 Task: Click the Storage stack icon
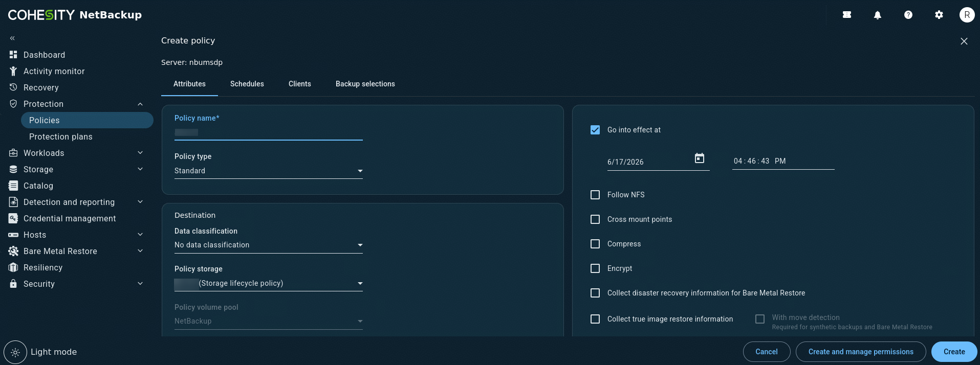(x=13, y=169)
